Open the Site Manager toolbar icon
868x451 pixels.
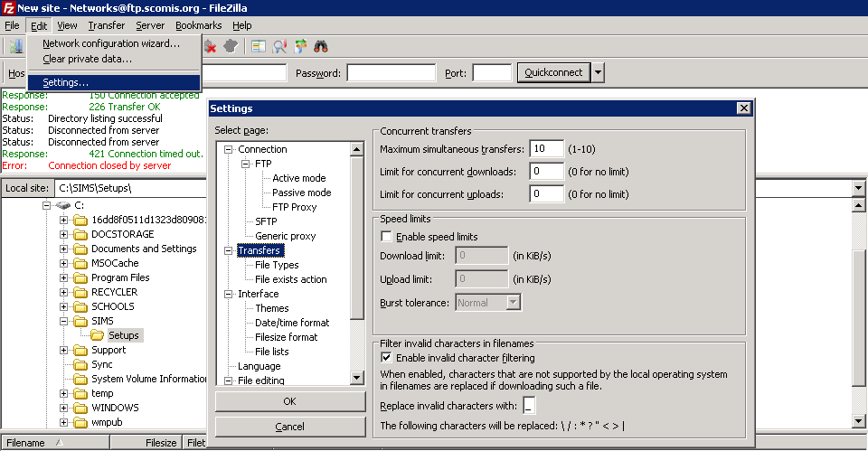(15, 46)
